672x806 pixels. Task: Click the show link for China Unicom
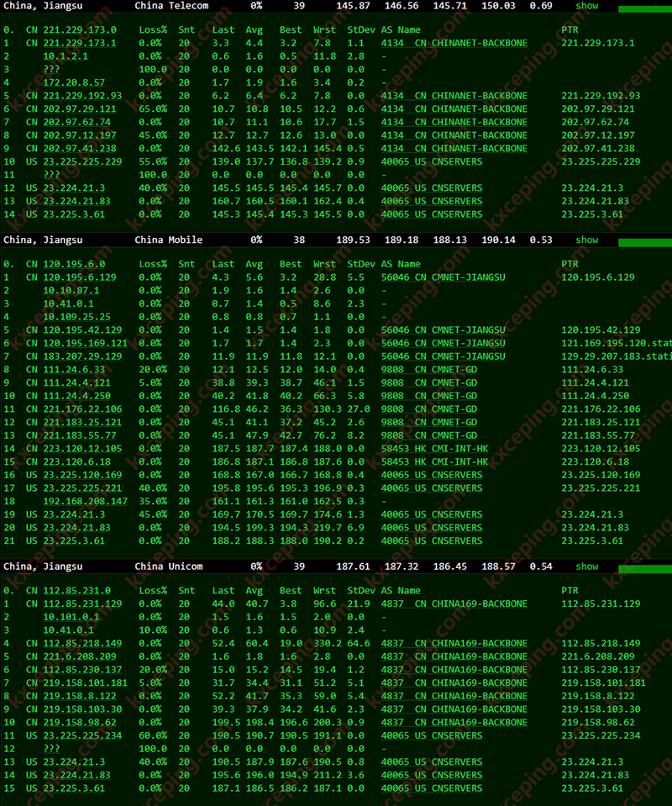point(586,566)
